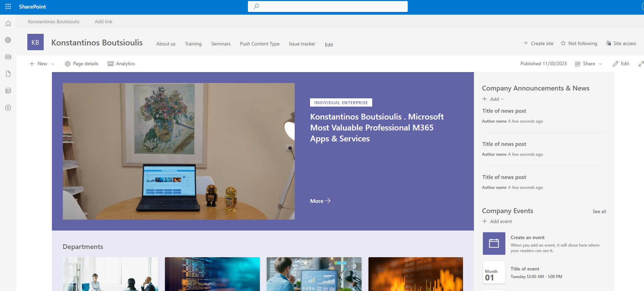Open the news icon in left rail
The image size is (644, 291).
[x=8, y=57]
